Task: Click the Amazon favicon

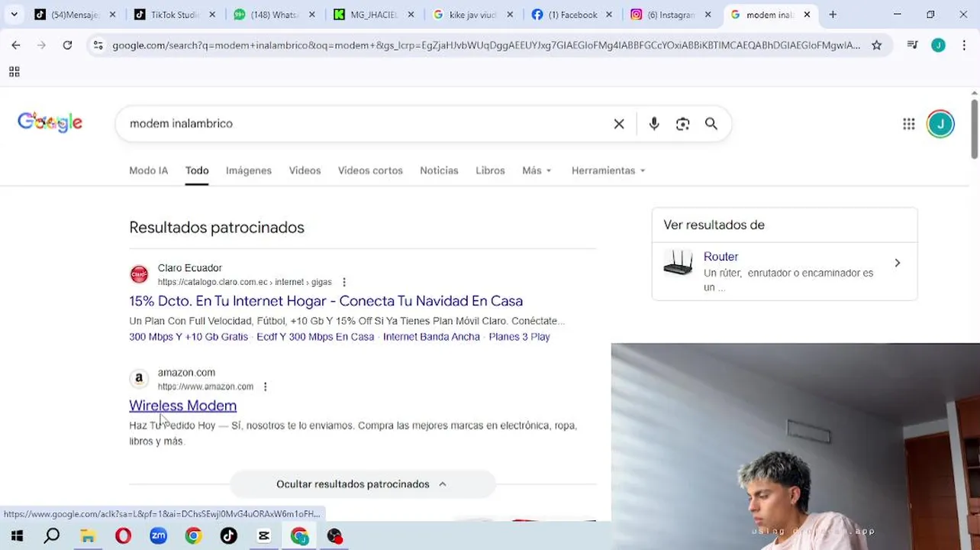Action: click(x=139, y=378)
